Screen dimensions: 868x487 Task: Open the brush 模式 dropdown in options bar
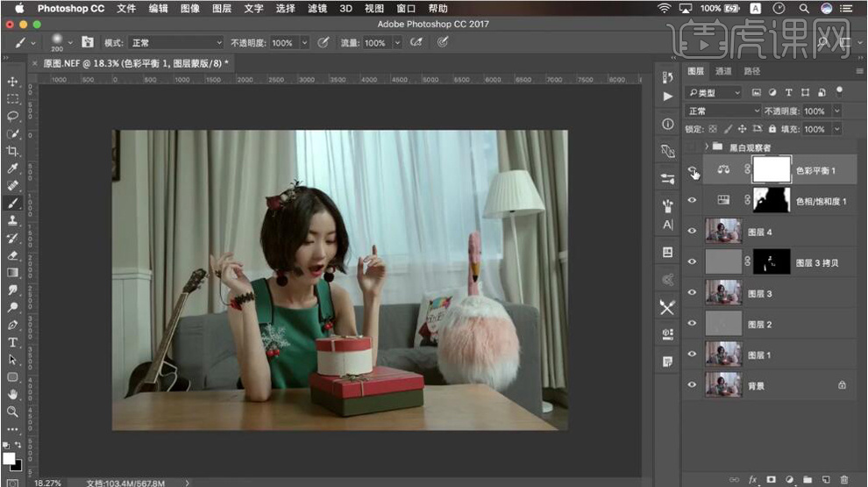[x=175, y=42]
